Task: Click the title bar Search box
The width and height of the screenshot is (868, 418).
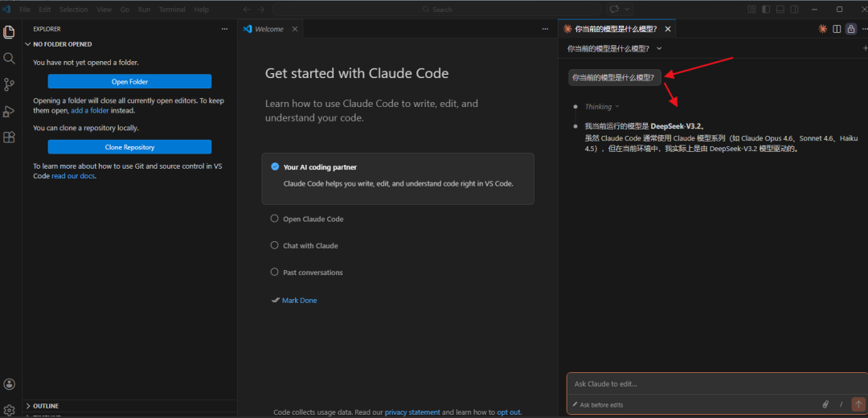Action: tap(436, 10)
